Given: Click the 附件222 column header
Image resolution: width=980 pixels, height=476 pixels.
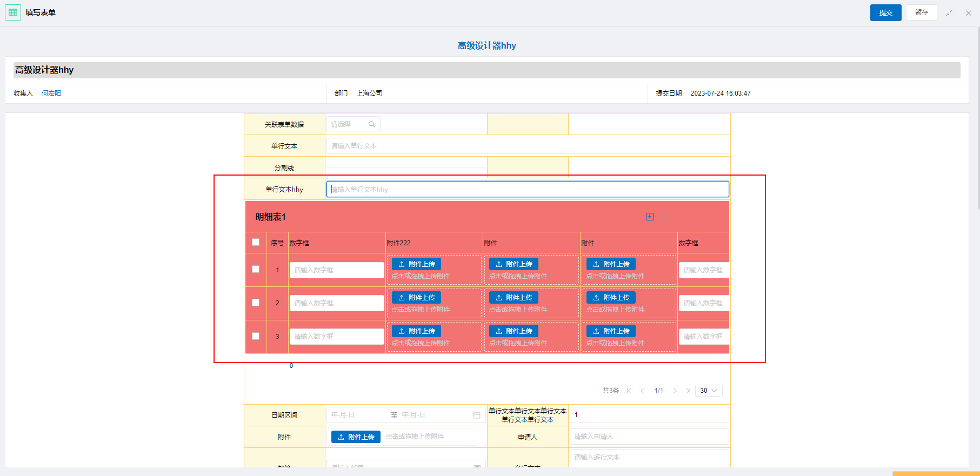Looking at the screenshot, I should [398, 243].
